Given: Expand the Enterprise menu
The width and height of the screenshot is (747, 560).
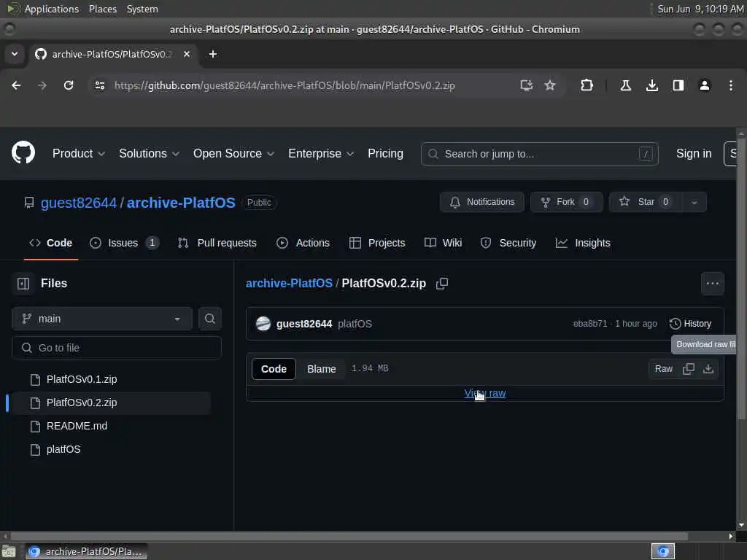Looking at the screenshot, I should 321,153.
